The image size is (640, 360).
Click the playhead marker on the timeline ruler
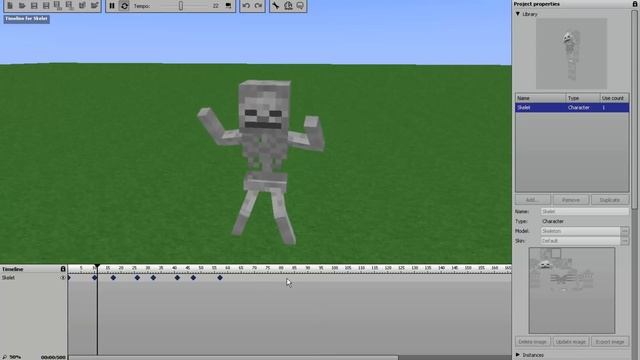click(97, 267)
